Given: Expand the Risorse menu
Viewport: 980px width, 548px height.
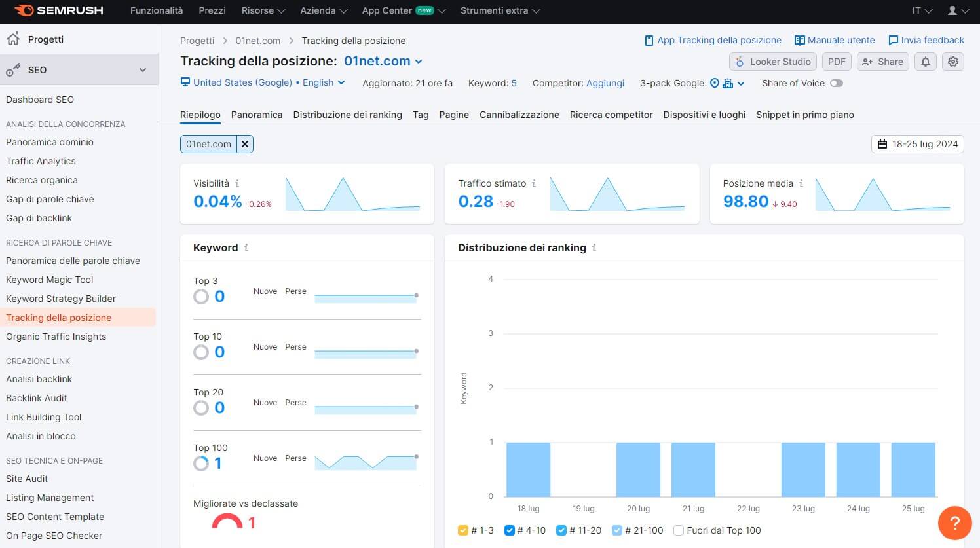Looking at the screenshot, I should [263, 10].
